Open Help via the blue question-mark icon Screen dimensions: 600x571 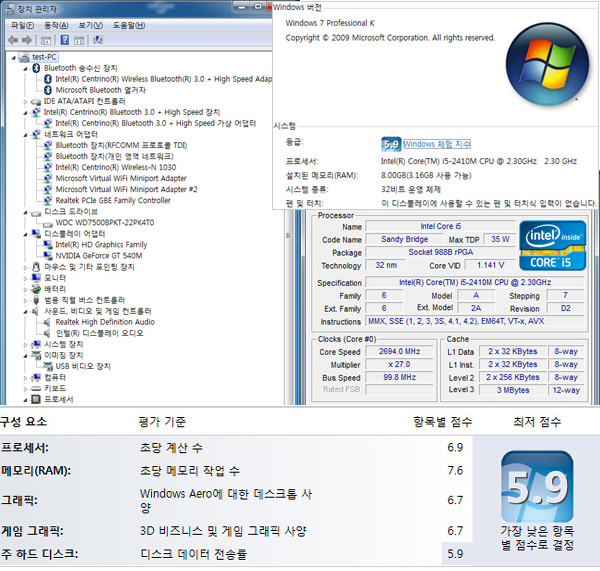[65, 40]
